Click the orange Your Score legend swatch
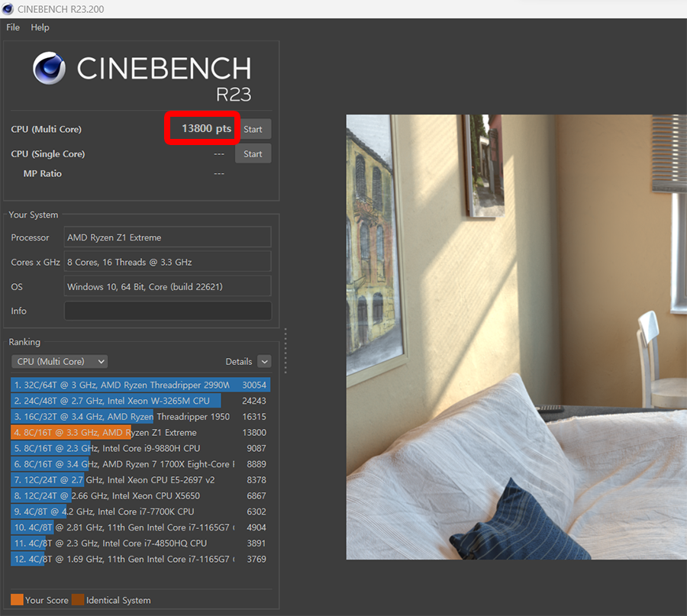This screenshot has width=687, height=616. [17, 600]
